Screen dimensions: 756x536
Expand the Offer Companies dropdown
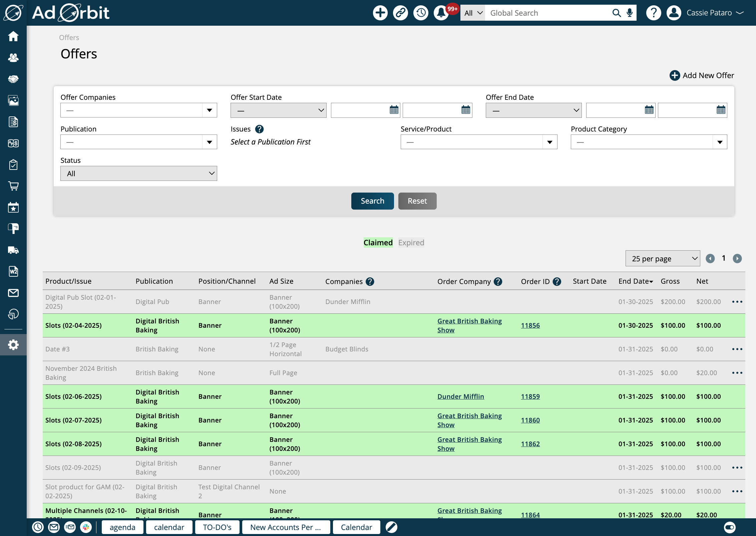coord(138,110)
